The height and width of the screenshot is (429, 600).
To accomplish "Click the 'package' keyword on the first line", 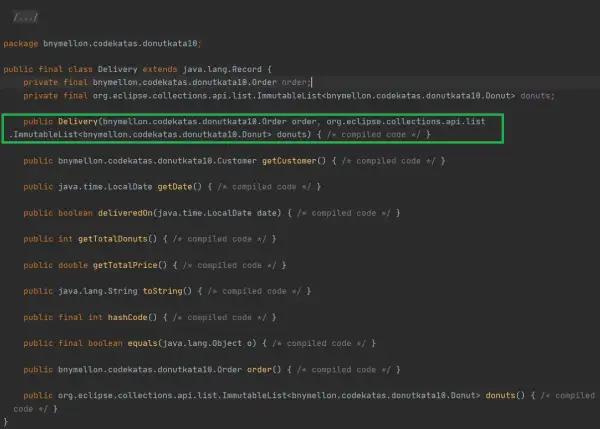I will click(21, 44).
